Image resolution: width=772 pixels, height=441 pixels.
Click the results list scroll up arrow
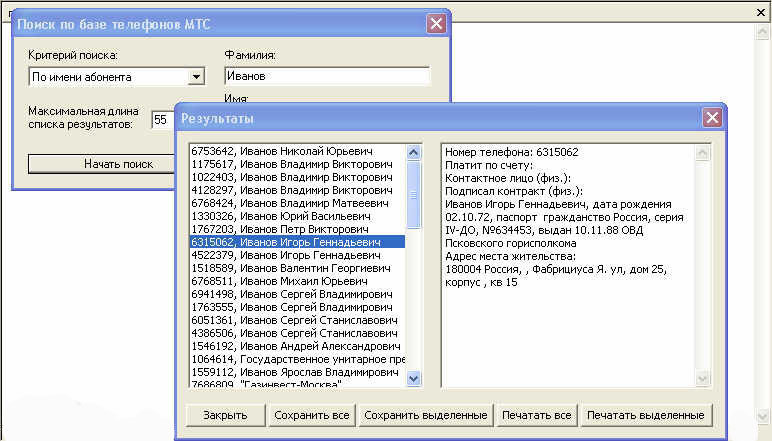point(414,151)
